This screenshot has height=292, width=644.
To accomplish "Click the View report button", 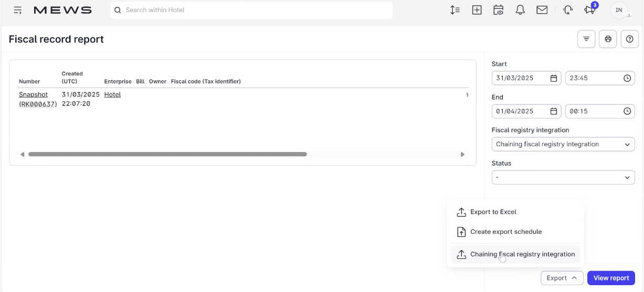I will pos(611,278).
